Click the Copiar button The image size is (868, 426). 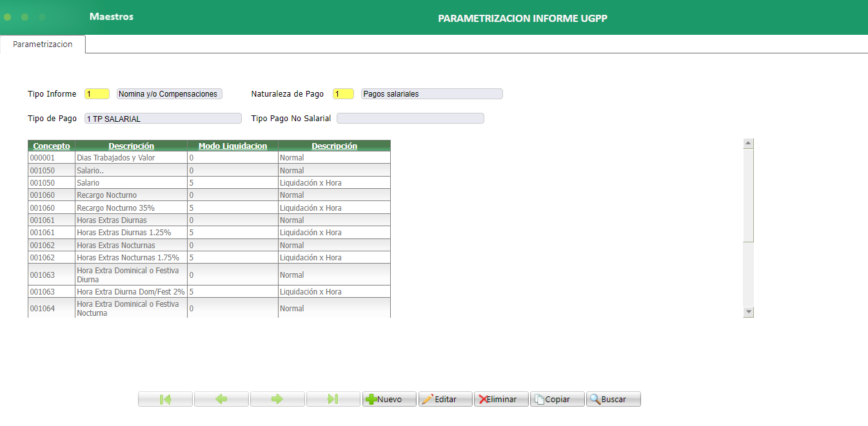point(557,399)
